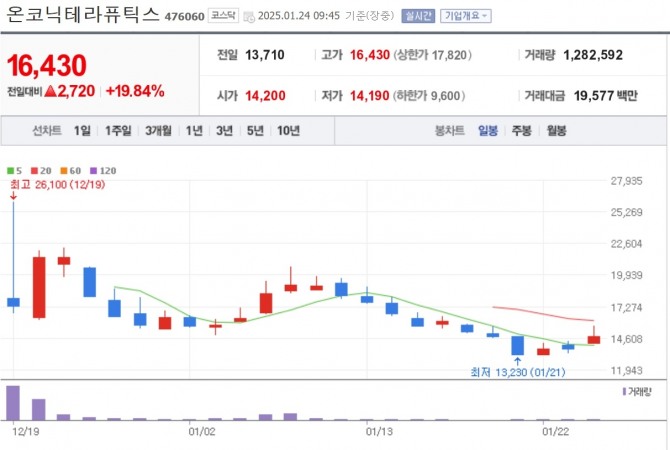
Task: Select the 1년 line chart tab
Action: [194, 130]
